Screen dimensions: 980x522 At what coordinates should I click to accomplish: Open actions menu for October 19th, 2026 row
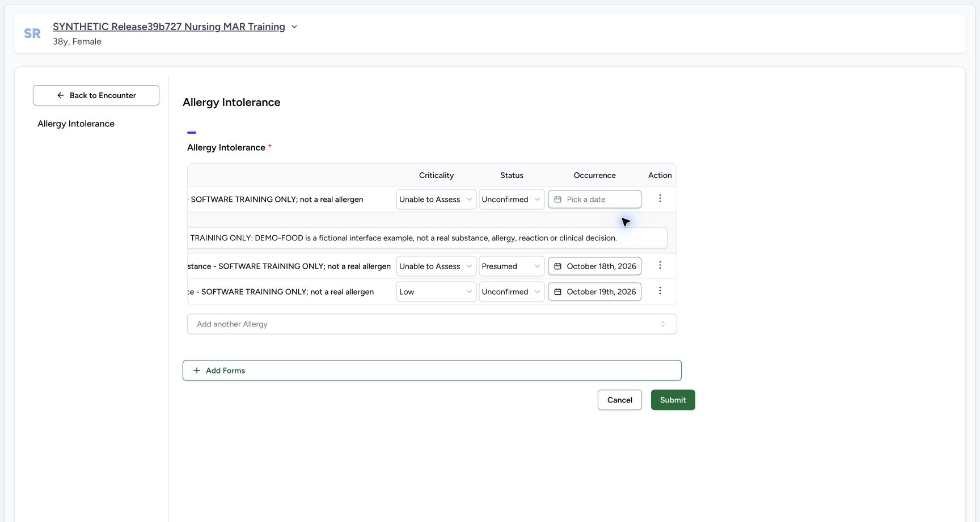pos(660,291)
